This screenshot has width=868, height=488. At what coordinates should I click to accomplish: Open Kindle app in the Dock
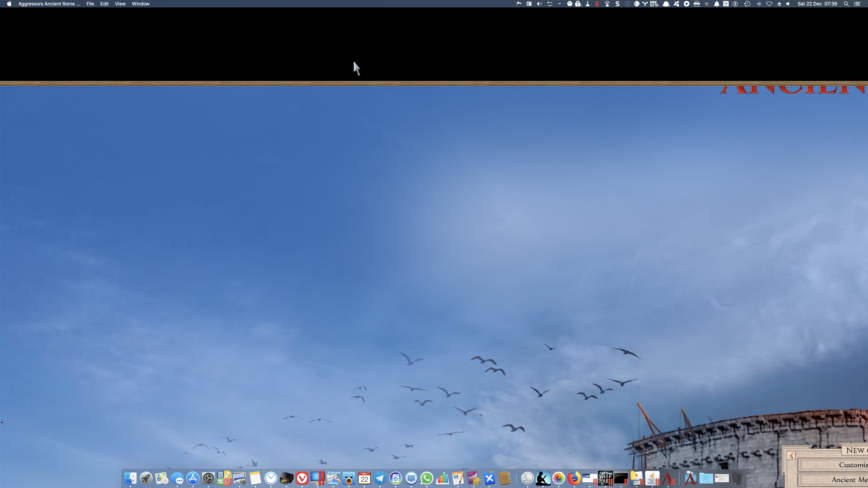tap(543, 478)
